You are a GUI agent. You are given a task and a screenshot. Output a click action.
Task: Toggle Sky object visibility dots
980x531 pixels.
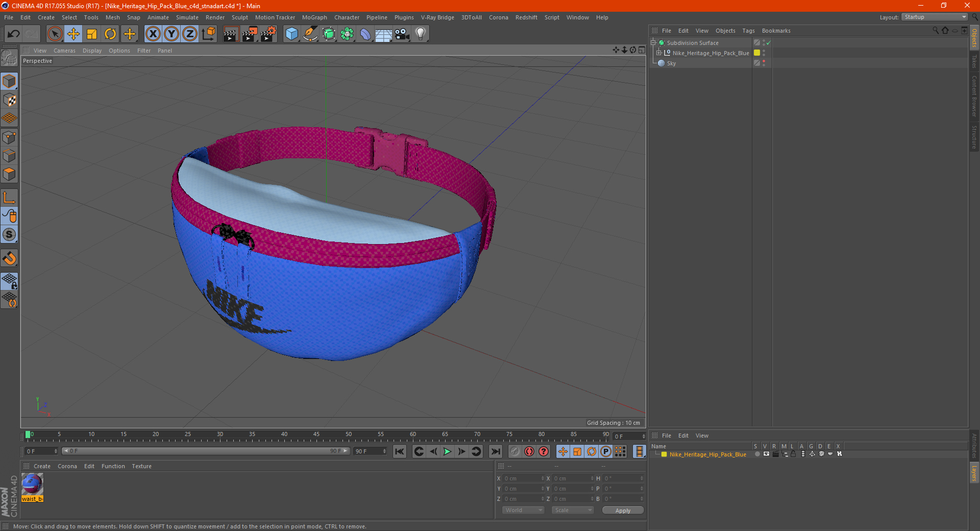coord(764,63)
